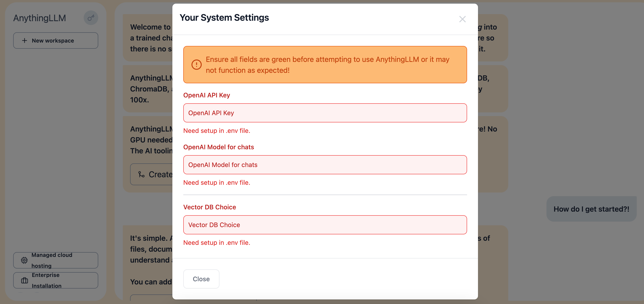The image size is (644, 304).
Task: Click the 'How do I get started?!' bubble
Action: [x=591, y=209]
